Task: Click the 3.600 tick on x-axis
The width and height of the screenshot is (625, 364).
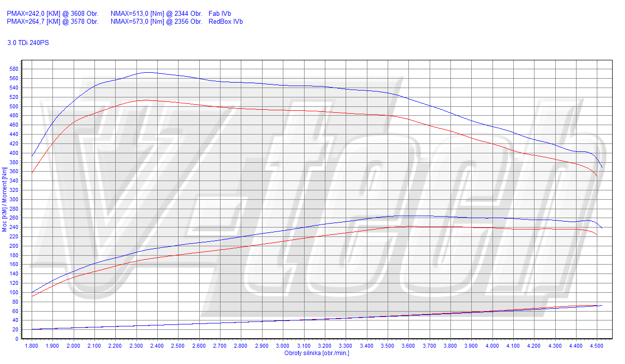Action: pyautogui.click(x=408, y=346)
